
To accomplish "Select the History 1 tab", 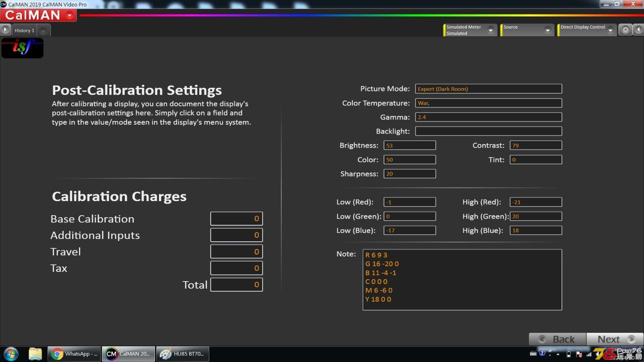I will point(24,31).
